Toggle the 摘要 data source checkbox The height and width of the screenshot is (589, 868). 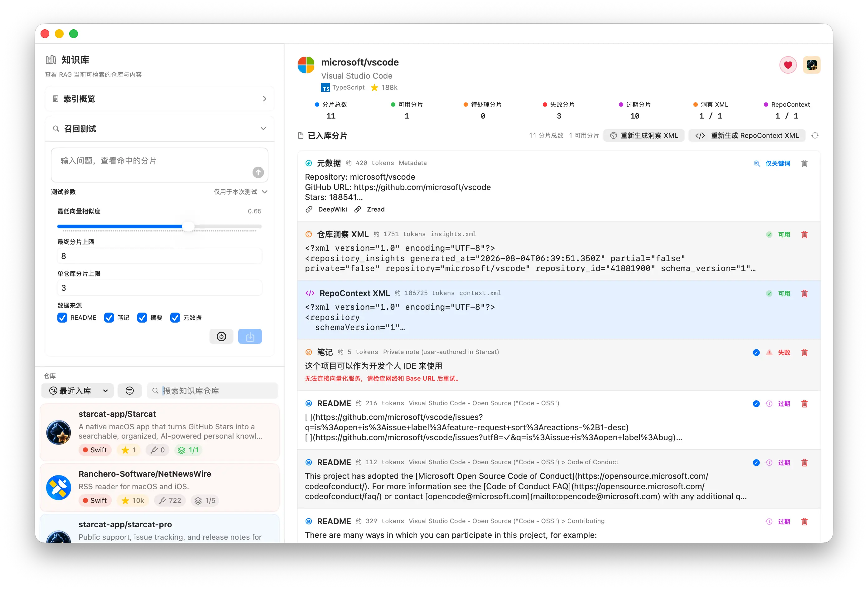click(x=142, y=318)
